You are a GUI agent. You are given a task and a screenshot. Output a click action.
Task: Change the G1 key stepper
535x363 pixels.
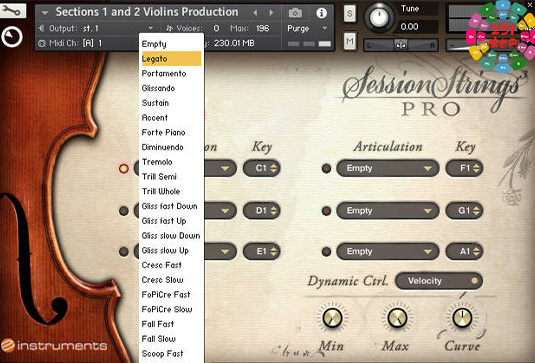tap(476, 210)
